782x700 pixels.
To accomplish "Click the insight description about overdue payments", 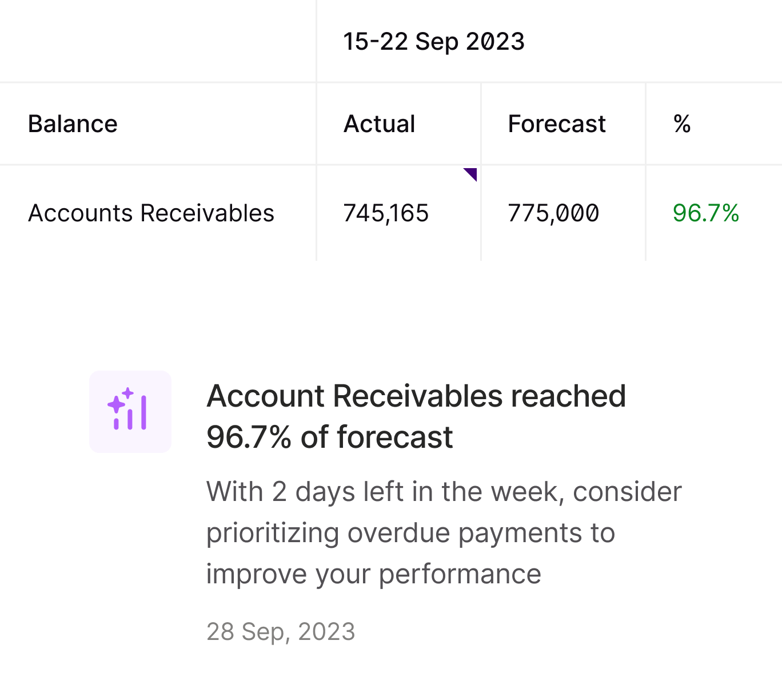I will pyautogui.click(x=444, y=532).
